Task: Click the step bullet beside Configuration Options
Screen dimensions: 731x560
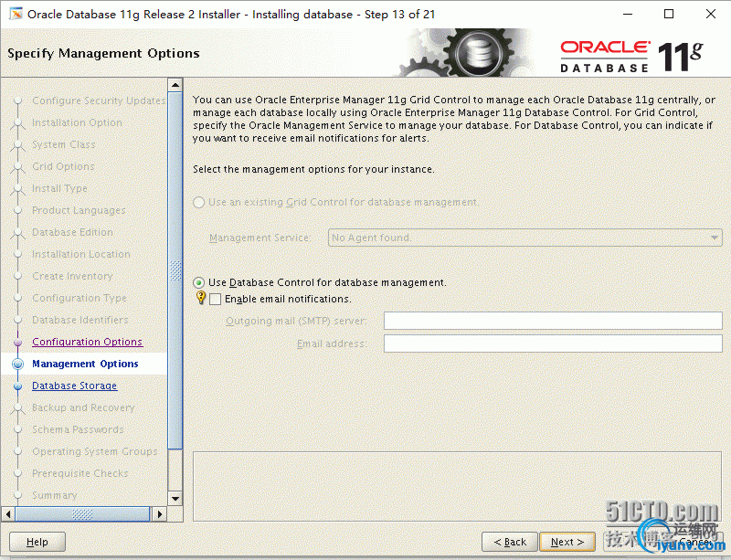Action: point(18,343)
